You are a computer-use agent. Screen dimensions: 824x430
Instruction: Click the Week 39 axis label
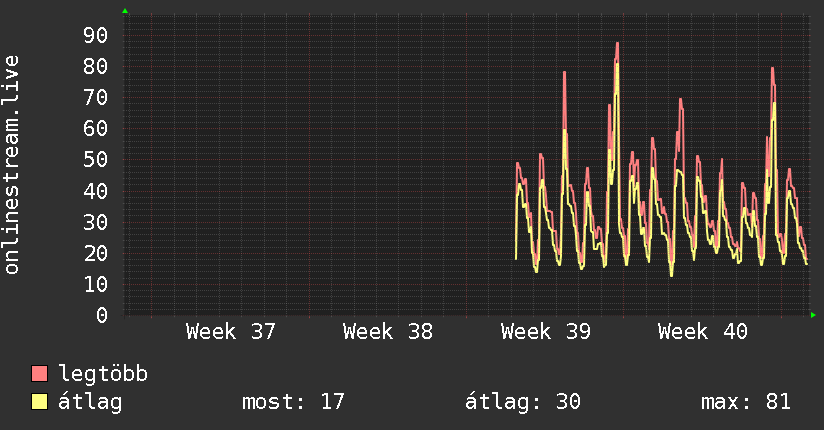tap(545, 332)
